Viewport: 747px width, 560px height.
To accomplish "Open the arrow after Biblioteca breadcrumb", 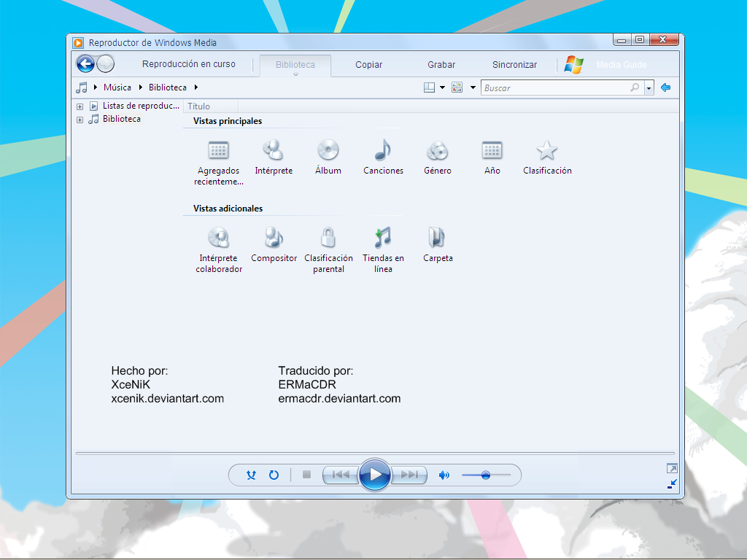I will 196,87.
